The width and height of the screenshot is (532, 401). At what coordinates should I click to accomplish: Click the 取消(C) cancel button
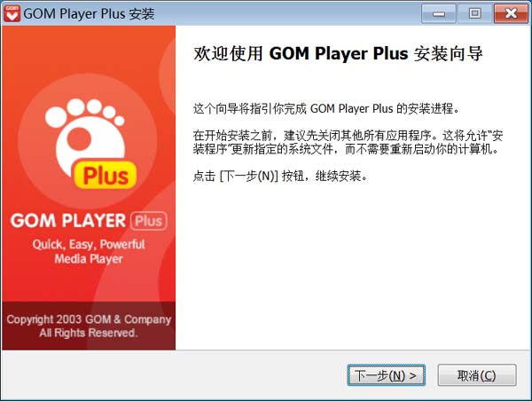(477, 375)
